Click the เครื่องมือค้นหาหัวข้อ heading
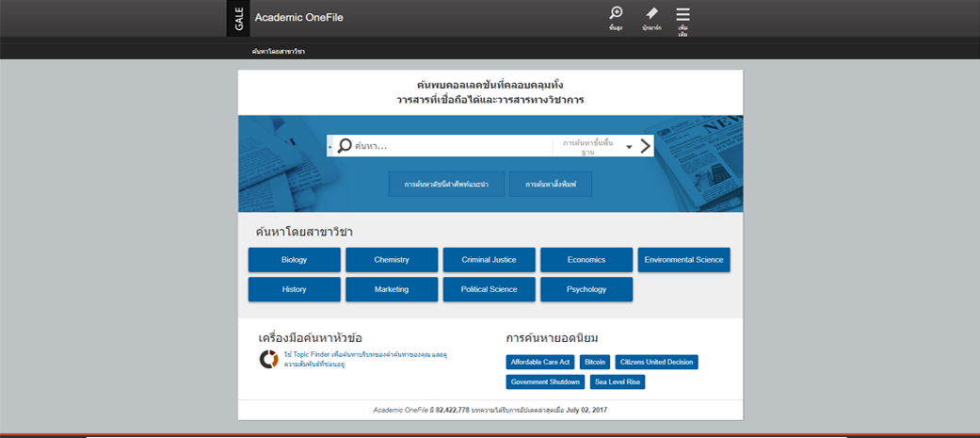980x438 pixels. (x=310, y=338)
